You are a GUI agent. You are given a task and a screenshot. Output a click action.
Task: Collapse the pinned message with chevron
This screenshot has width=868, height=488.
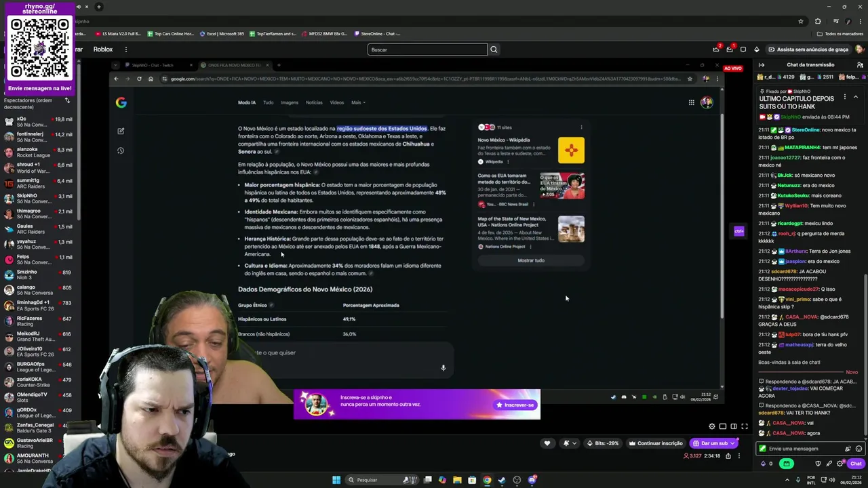click(x=856, y=97)
